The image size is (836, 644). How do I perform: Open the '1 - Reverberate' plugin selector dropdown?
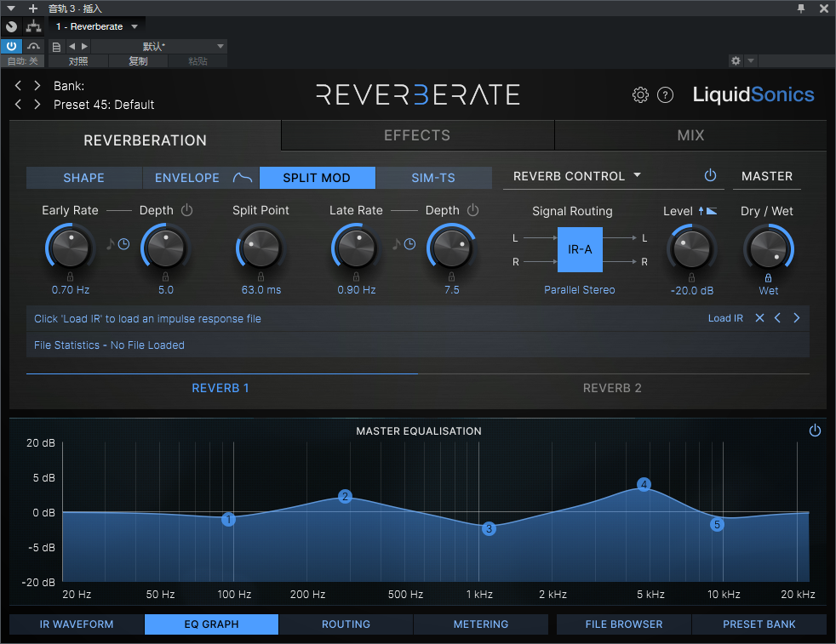click(x=96, y=26)
